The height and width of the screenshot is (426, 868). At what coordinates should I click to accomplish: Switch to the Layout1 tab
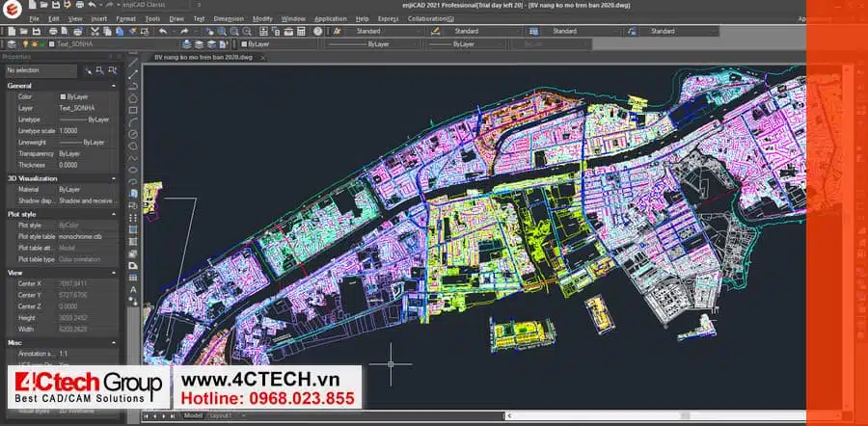point(222,415)
